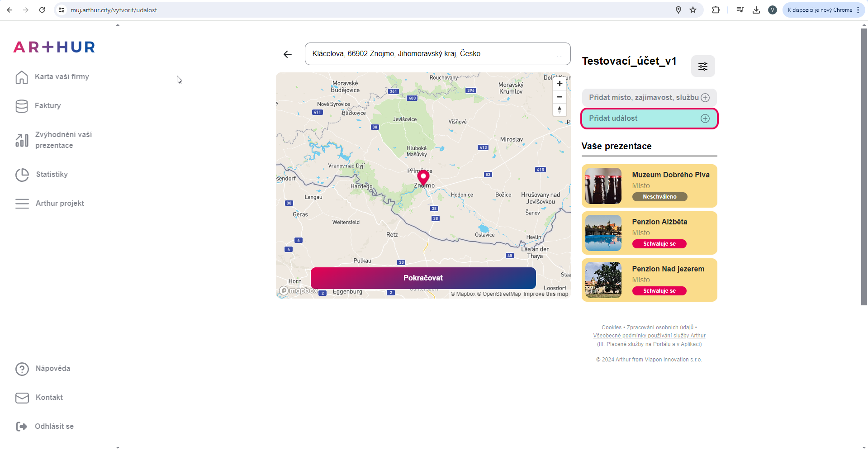Open account settings sliders icon
The image size is (868, 451).
702,66
